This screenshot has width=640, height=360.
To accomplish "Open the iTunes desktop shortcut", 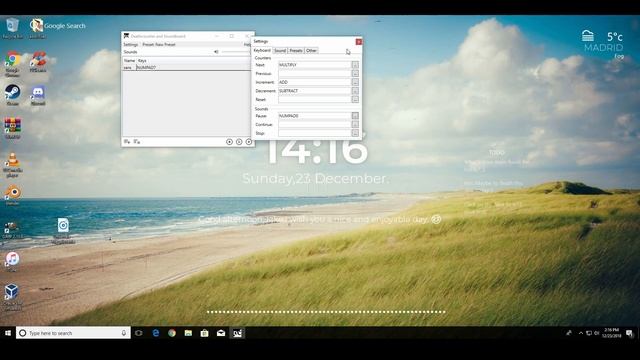I will click(x=12, y=261).
